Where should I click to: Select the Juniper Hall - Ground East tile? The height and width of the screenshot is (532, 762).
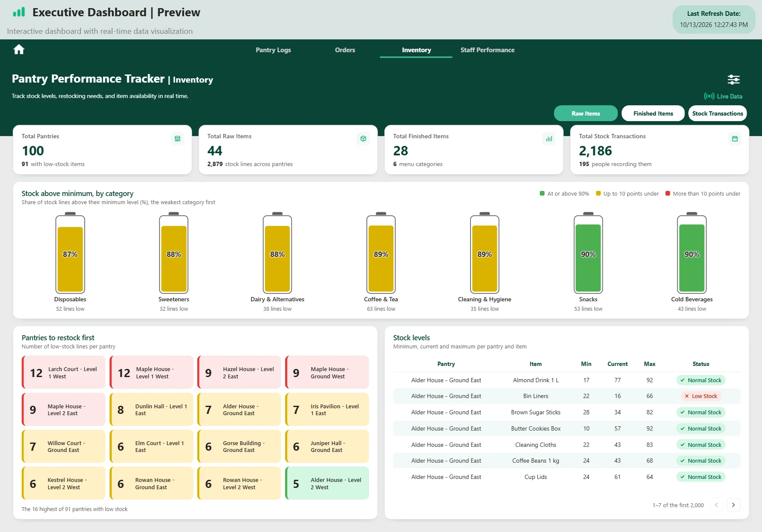pos(327,446)
